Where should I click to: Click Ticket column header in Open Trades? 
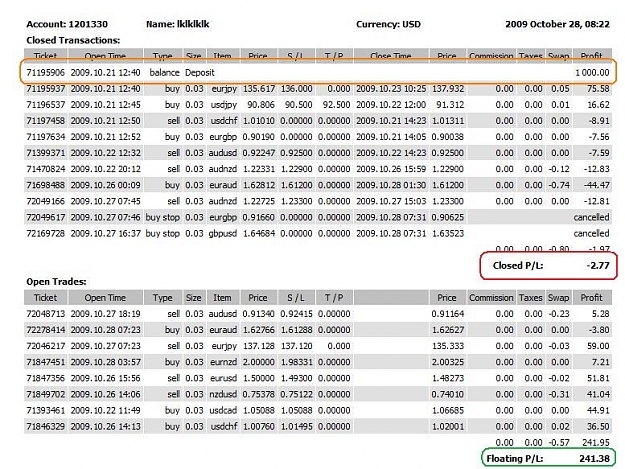pyautogui.click(x=45, y=298)
